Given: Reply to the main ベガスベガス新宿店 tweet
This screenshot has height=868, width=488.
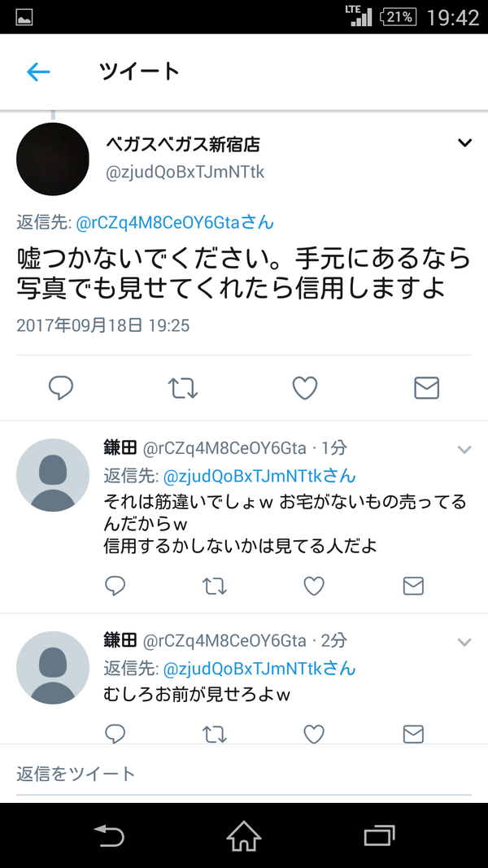Looking at the screenshot, I should [61, 388].
